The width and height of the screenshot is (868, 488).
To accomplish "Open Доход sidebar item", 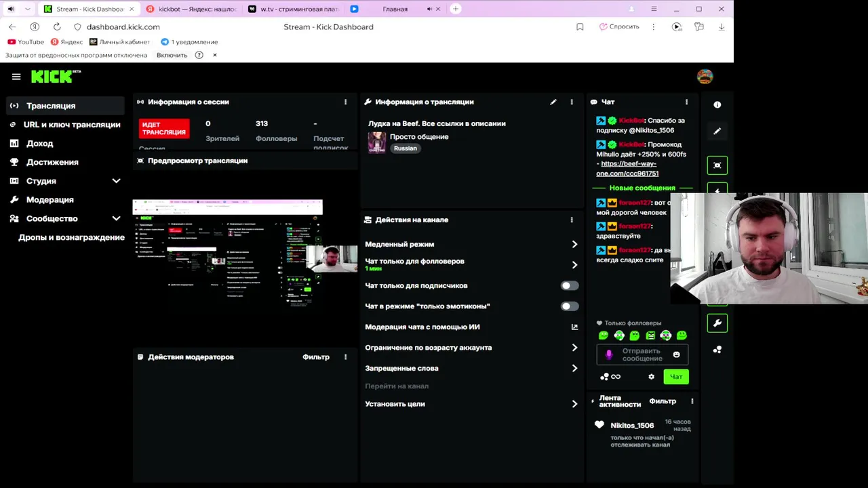I will point(65,144).
